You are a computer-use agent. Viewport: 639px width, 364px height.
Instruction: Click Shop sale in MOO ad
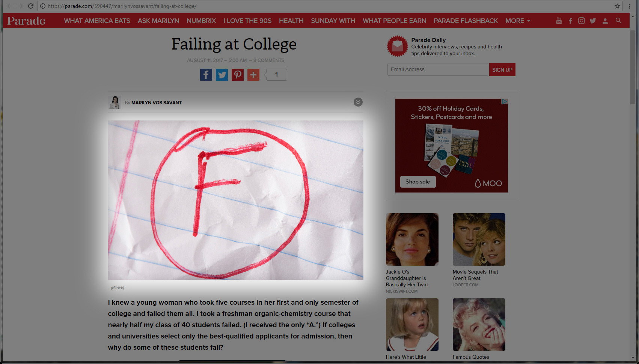417,182
